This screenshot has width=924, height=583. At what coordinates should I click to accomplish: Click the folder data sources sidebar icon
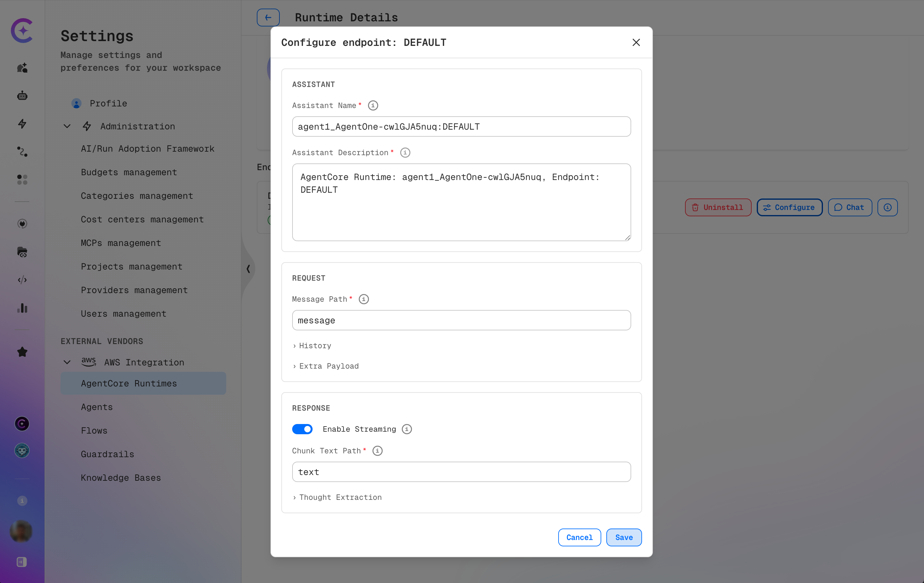tap(22, 252)
